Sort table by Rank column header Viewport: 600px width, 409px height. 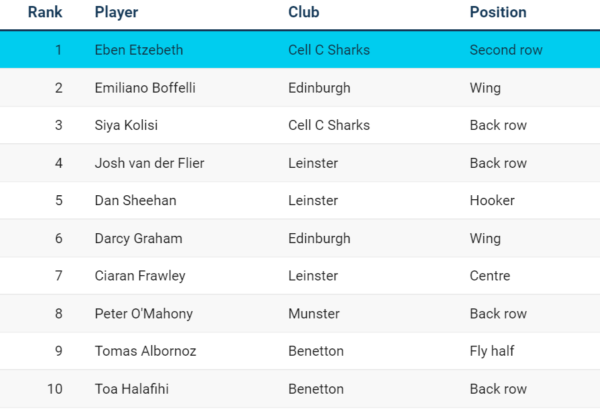[45, 12]
